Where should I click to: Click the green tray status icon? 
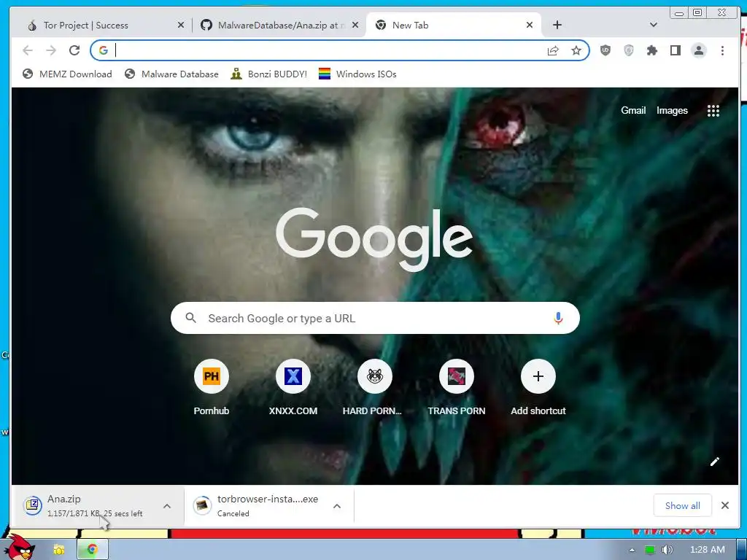(x=649, y=550)
